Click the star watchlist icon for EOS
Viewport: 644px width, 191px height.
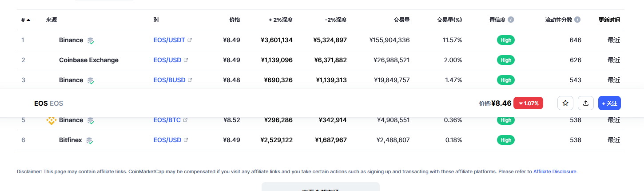(x=565, y=103)
